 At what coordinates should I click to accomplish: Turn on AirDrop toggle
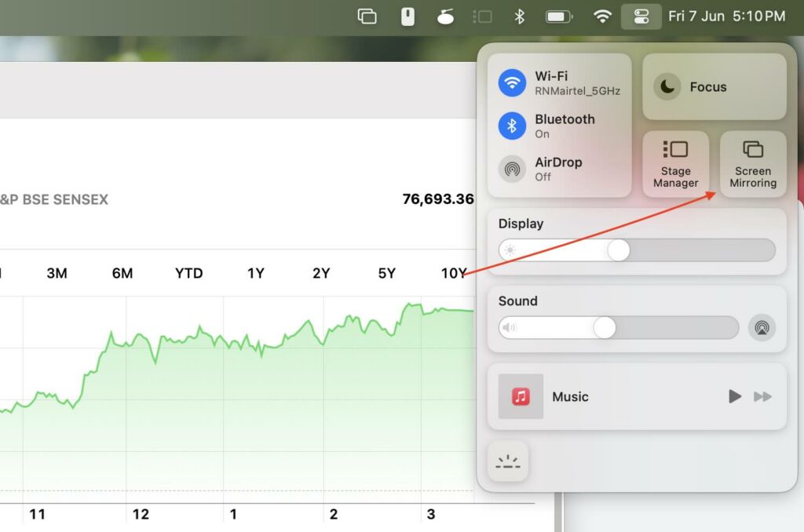[513, 169]
